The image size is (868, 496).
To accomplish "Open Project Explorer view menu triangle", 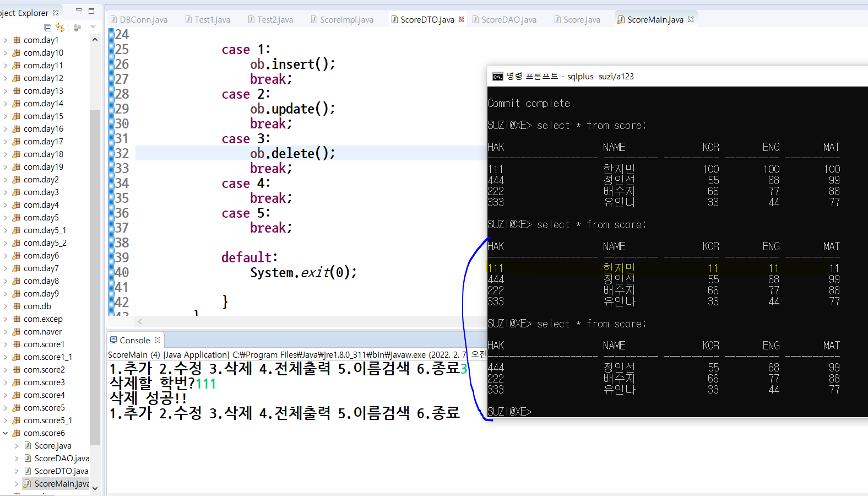I will [93, 26].
